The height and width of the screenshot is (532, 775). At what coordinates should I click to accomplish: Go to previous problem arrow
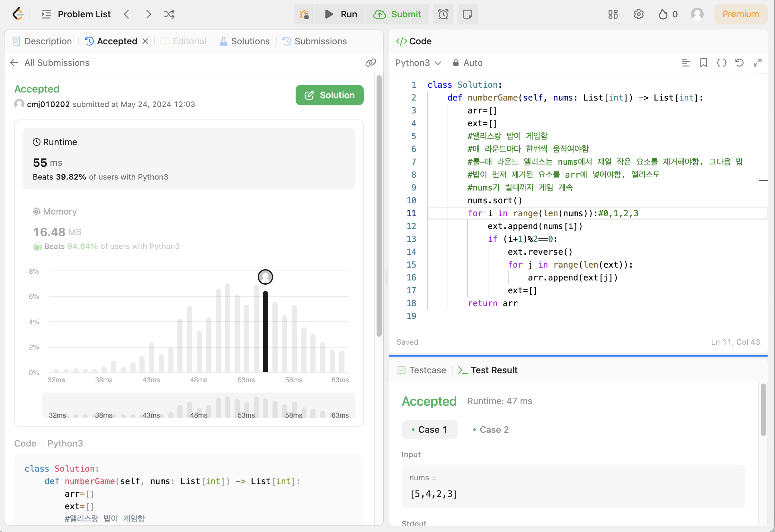click(x=126, y=14)
